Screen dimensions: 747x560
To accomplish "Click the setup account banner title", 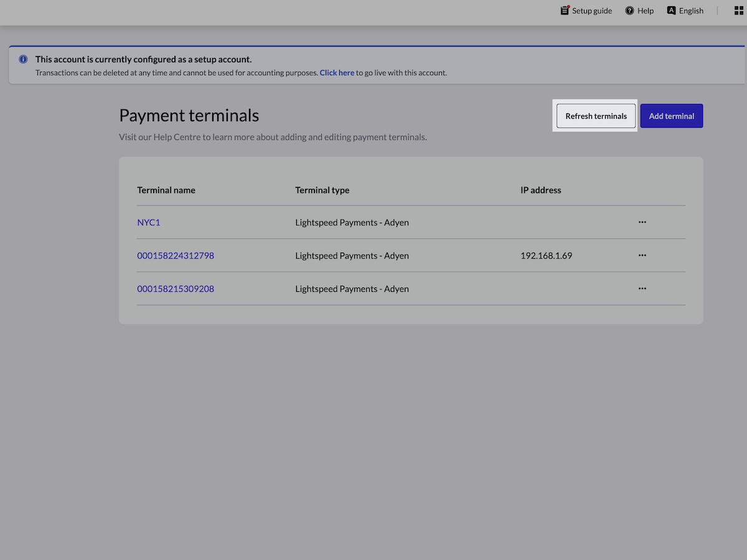I will coord(143,60).
